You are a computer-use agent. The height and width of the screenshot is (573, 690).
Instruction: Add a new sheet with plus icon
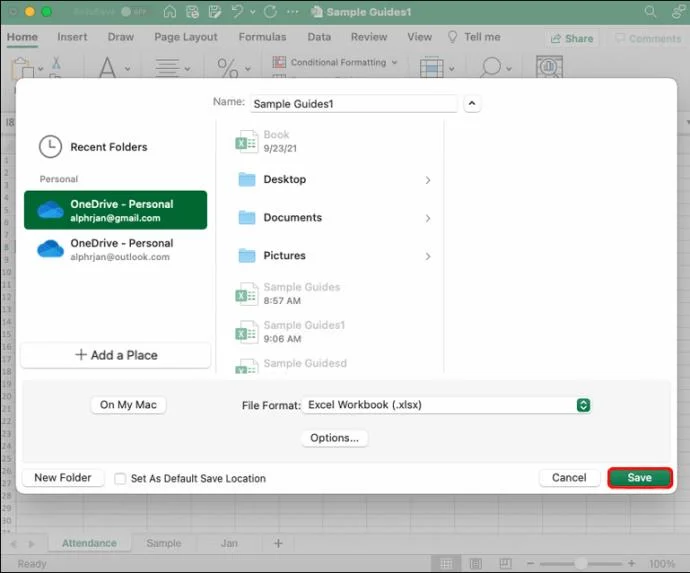(x=278, y=544)
